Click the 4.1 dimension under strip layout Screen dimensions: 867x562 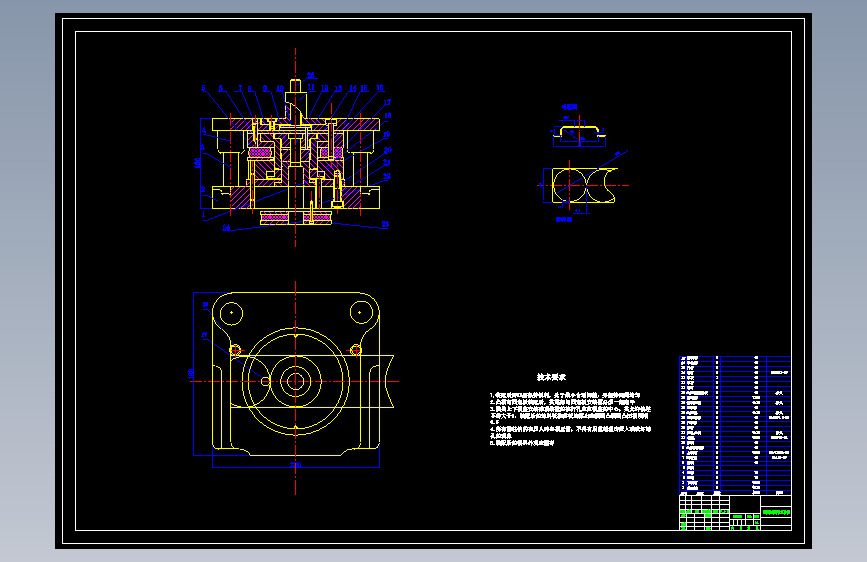coord(578,211)
